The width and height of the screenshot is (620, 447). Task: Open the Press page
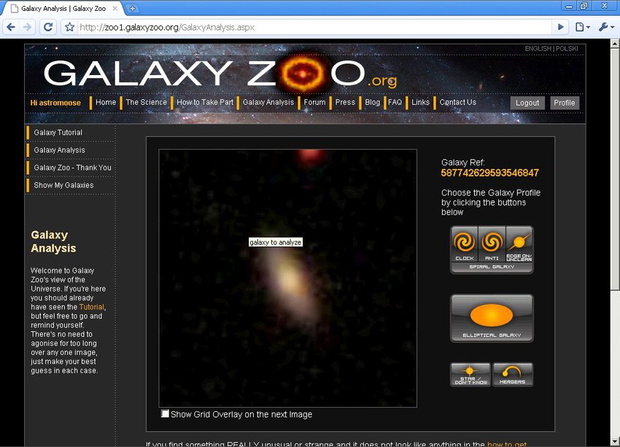(345, 102)
